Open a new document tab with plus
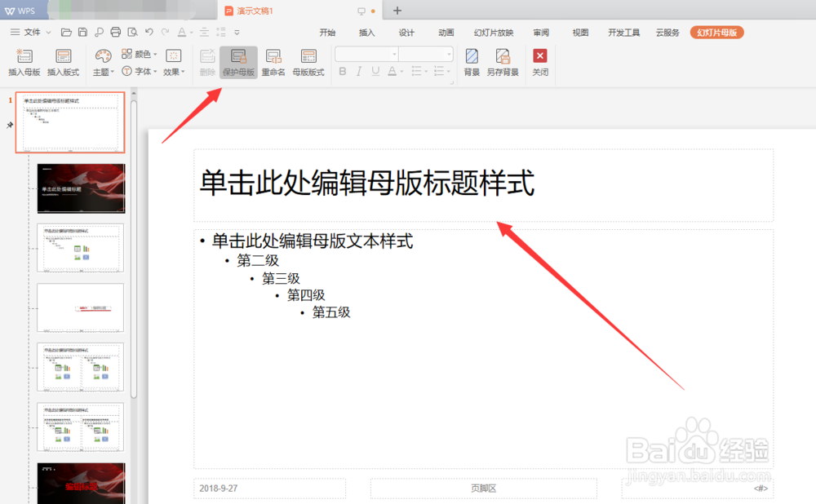Viewport: 816px width, 504px height. (397, 11)
